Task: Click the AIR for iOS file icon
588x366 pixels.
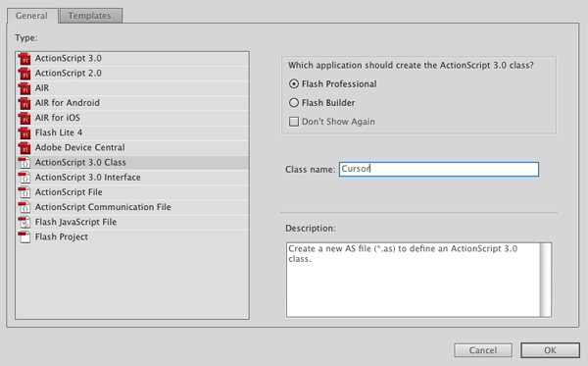Action: point(24,118)
